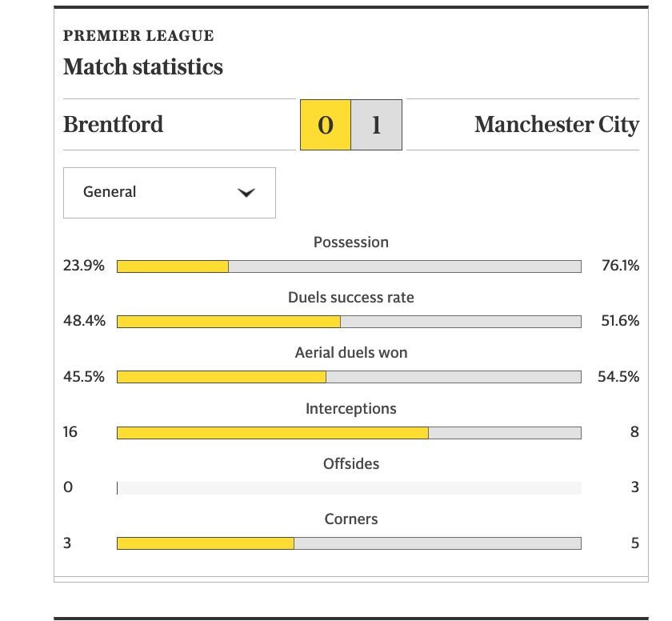Click the 76.1% Manchester City possession value

coord(620,266)
